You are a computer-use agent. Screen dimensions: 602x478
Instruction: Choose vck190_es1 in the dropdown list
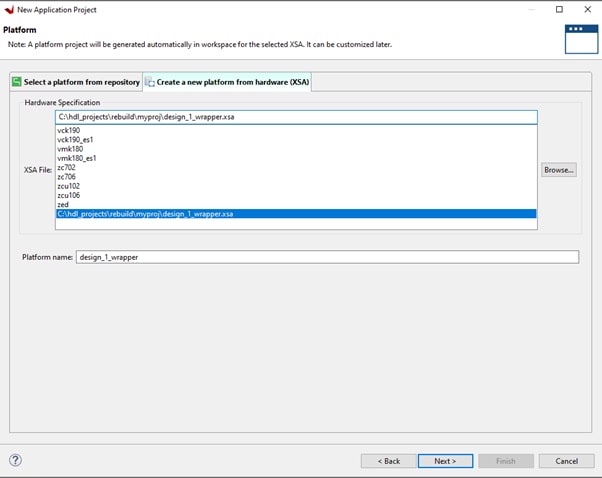click(x=76, y=140)
